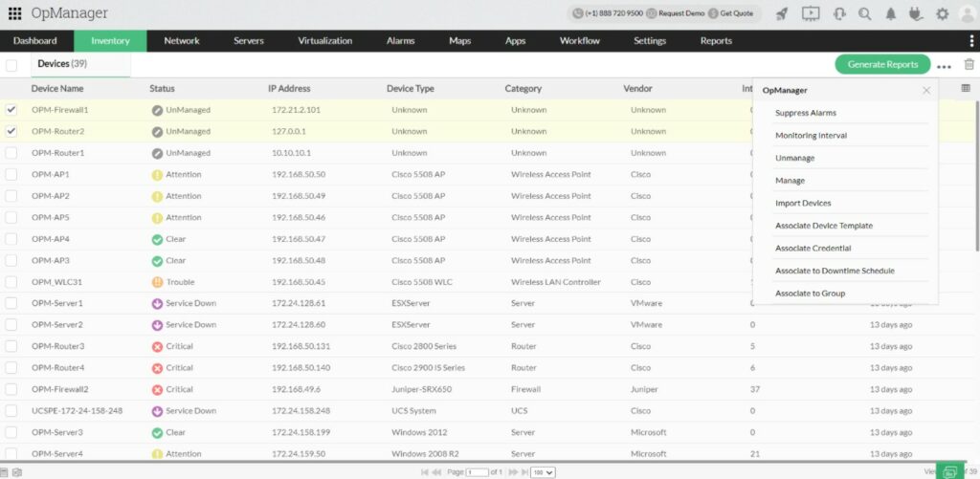Select Monitoring Interval menu entry
Viewport: 980px width, 479px height.
coord(812,136)
